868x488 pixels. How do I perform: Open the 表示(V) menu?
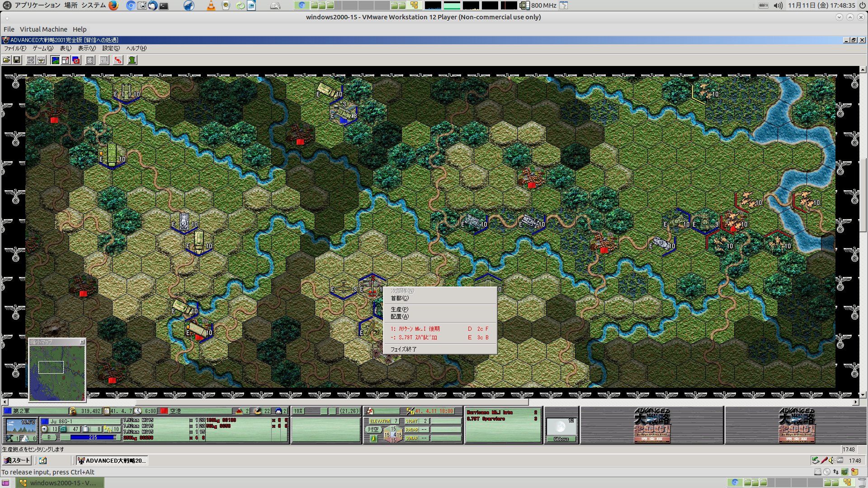[x=87, y=48]
